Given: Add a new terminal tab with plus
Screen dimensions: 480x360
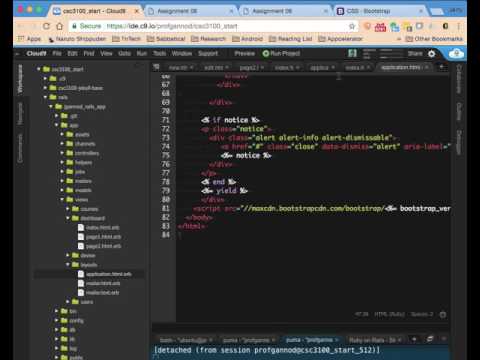Looking at the screenshot, I should tap(414, 339).
